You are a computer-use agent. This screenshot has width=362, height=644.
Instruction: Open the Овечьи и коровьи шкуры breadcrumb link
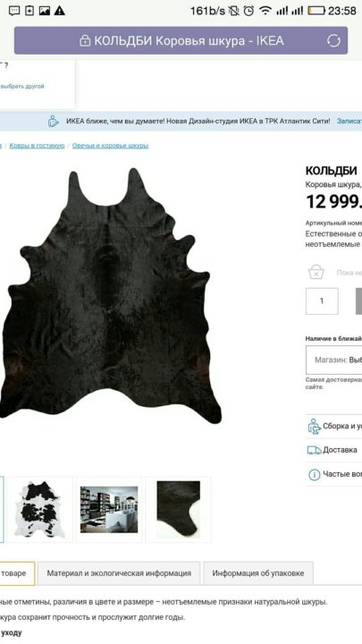tap(111, 146)
